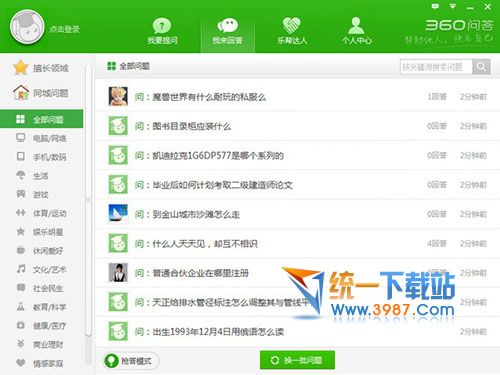The width and height of the screenshot is (500, 375).
Task: Click the woman photo avatar beside 普通合伙企业 question
Action: pyautogui.click(x=118, y=272)
